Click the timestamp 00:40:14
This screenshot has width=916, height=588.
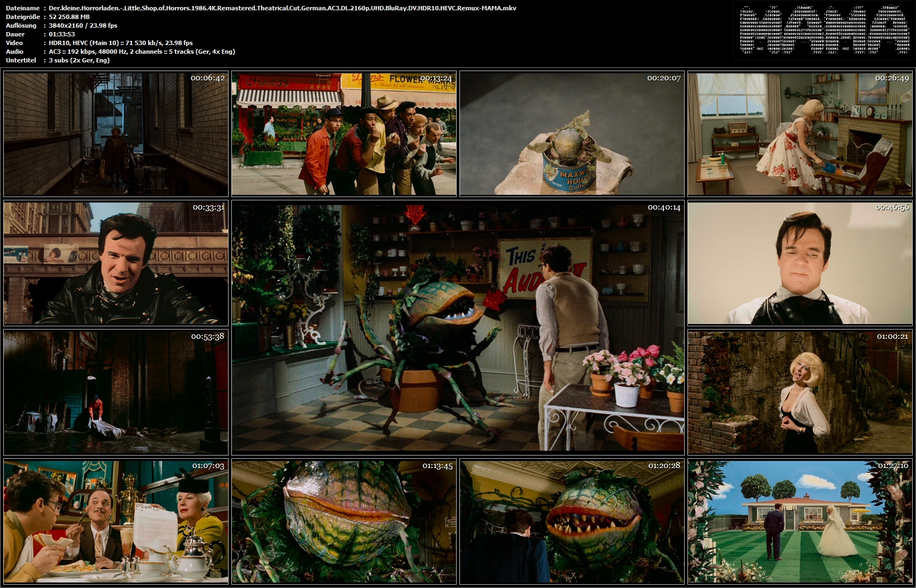pos(664,207)
